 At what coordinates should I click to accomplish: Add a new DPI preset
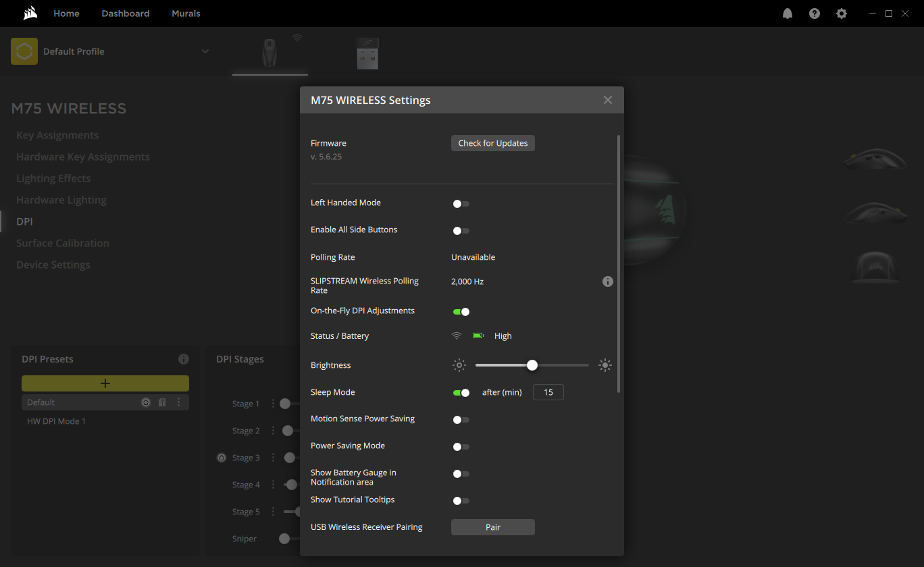(105, 383)
